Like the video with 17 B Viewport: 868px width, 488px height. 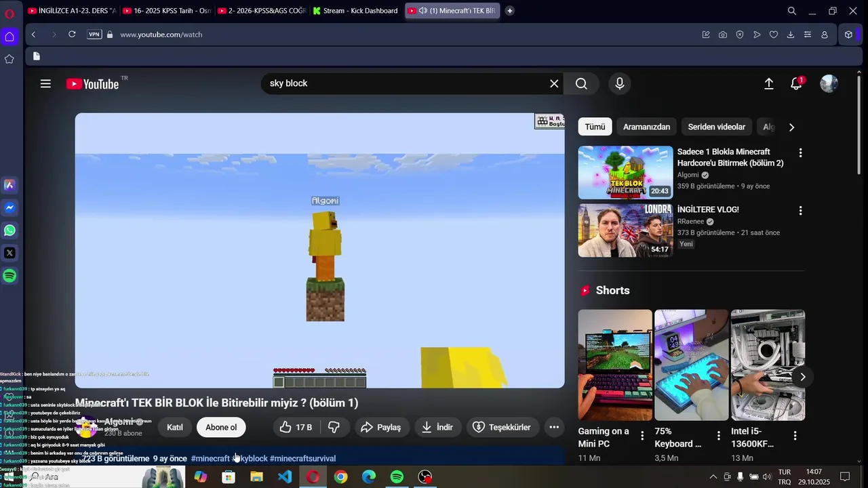pyautogui.click(x=295, y=427)
